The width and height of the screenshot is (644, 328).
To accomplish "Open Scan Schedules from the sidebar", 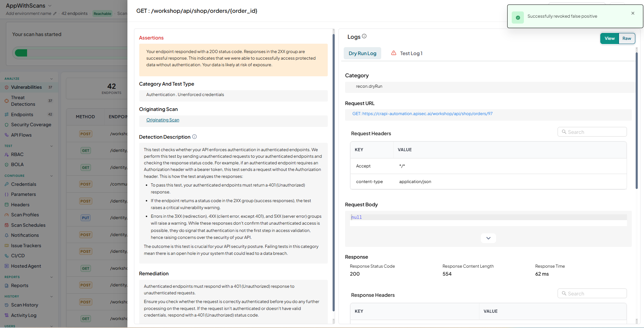I will (28, 225).
